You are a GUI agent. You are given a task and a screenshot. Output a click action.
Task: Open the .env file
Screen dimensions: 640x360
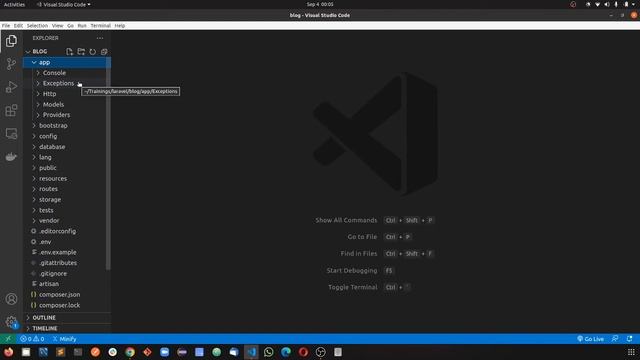(66, 242)
